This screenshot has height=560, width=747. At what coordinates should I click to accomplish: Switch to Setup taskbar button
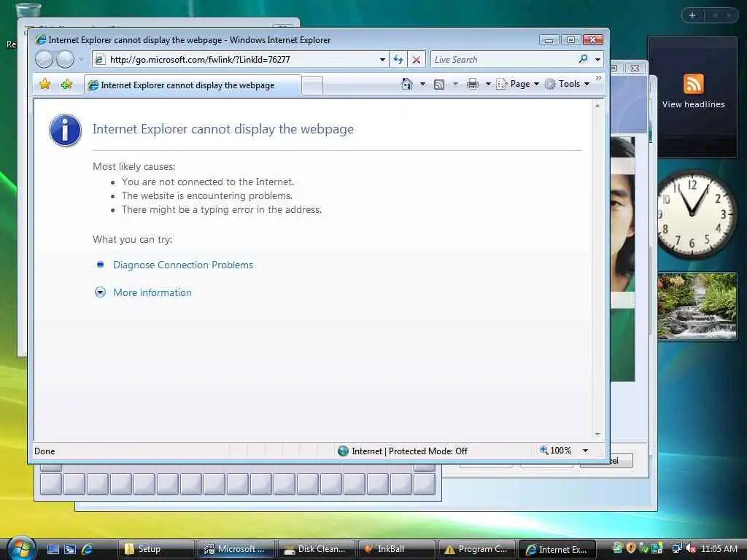(156, 549)
